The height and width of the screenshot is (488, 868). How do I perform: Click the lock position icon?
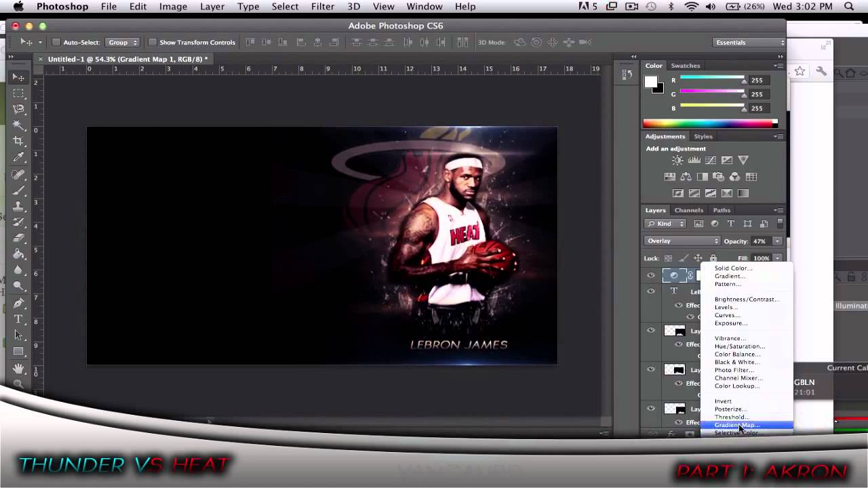click(x=698, y=258)
